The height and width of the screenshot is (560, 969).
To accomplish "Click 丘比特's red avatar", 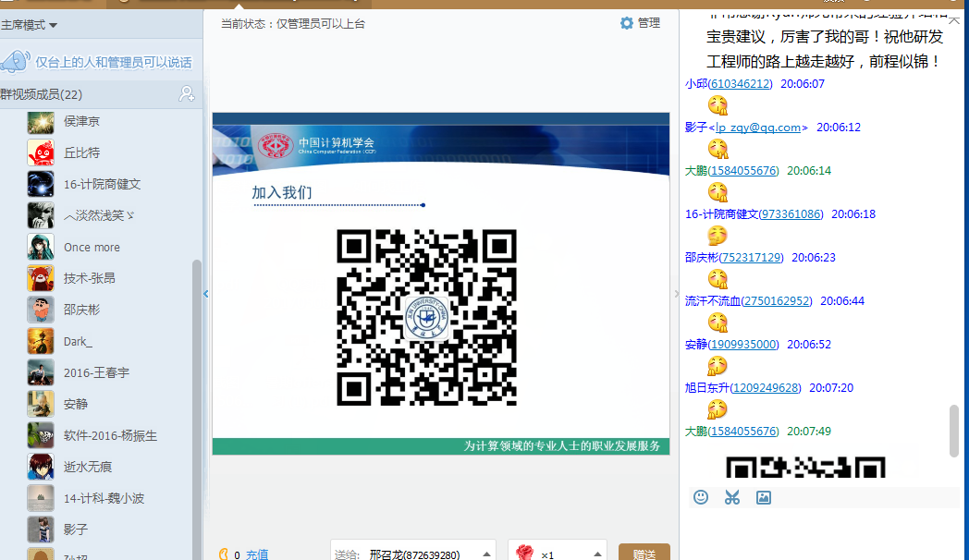I will click(41, 152).
